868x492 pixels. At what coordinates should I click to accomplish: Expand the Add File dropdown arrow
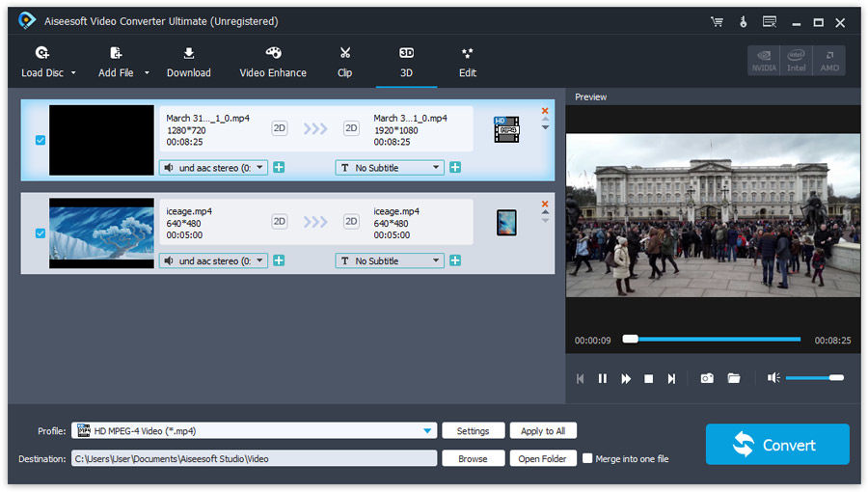click(x=147, y=73)
